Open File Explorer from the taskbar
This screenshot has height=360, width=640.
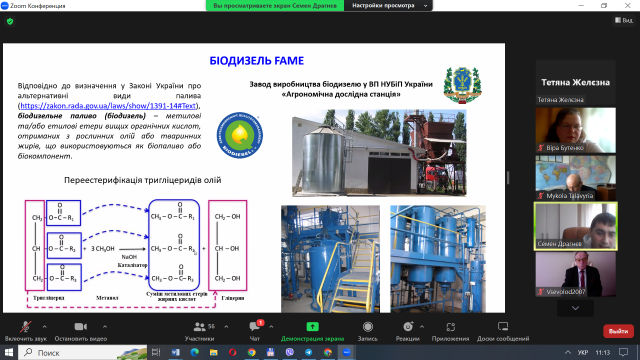pos(213,352)
